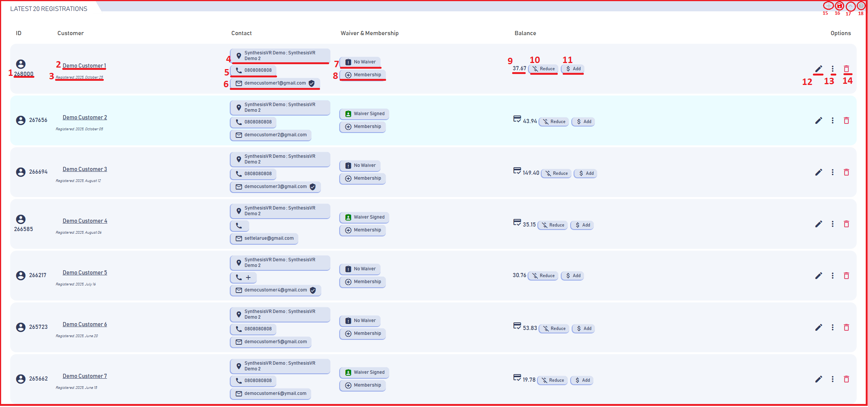The image size is (868, 407).
Task: Add balance for Demo Customer 1
Action: tap(573, 69)
